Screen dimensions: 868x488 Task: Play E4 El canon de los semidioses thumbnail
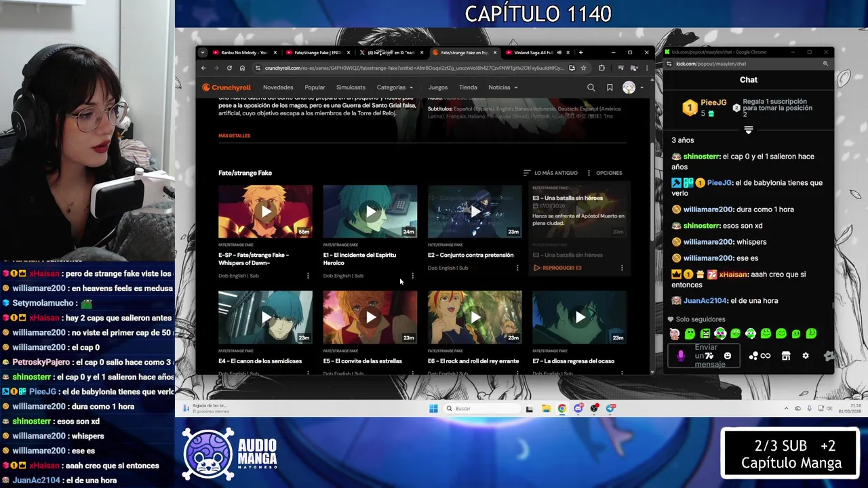coord(265,317)
